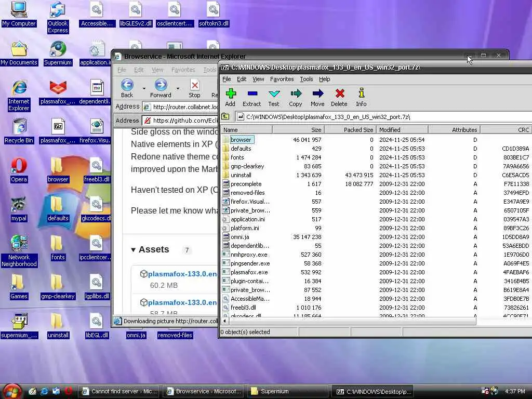Sort the 7-Zip list by Size column
The width and height of the screenshot is (532, 399).
tap(299, 129)
